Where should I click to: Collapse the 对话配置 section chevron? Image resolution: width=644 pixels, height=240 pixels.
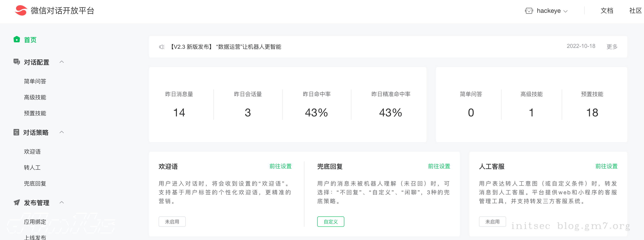click(x=62, y=62)
